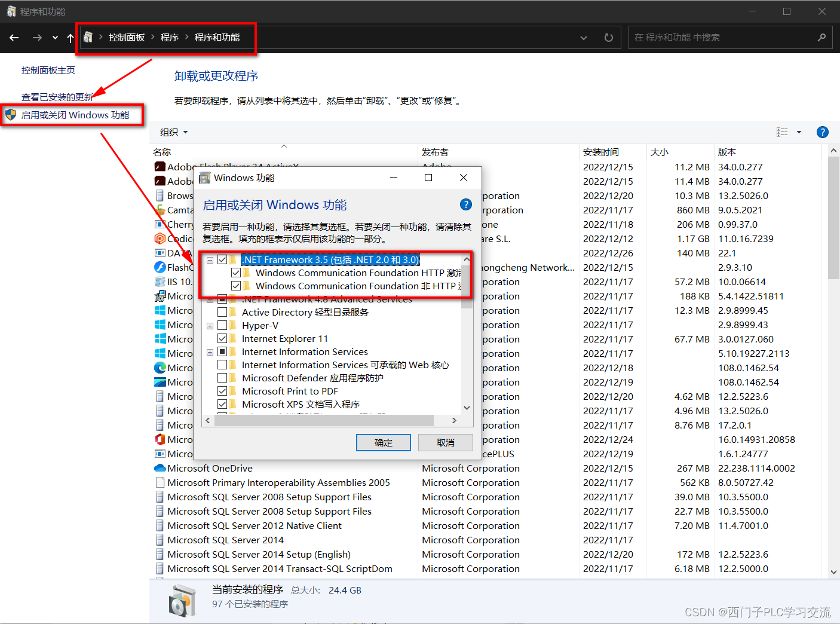Click the view layout icon
The image size is (840, 624).
point(782,132)
